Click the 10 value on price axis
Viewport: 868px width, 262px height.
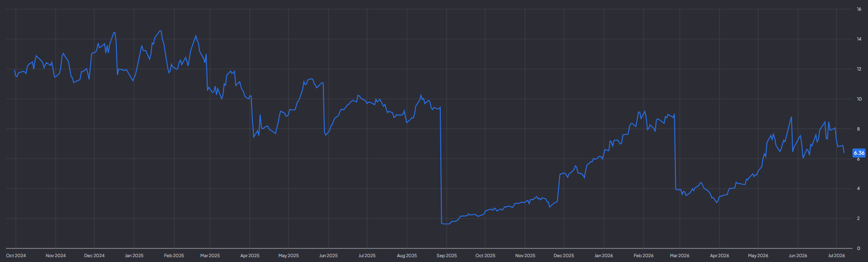pos(859,99)
